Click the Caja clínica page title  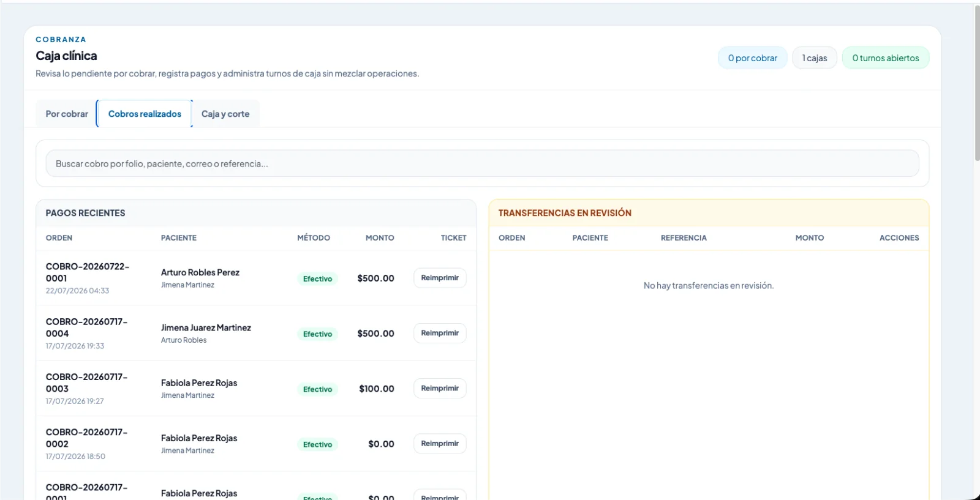coord(66,56)
